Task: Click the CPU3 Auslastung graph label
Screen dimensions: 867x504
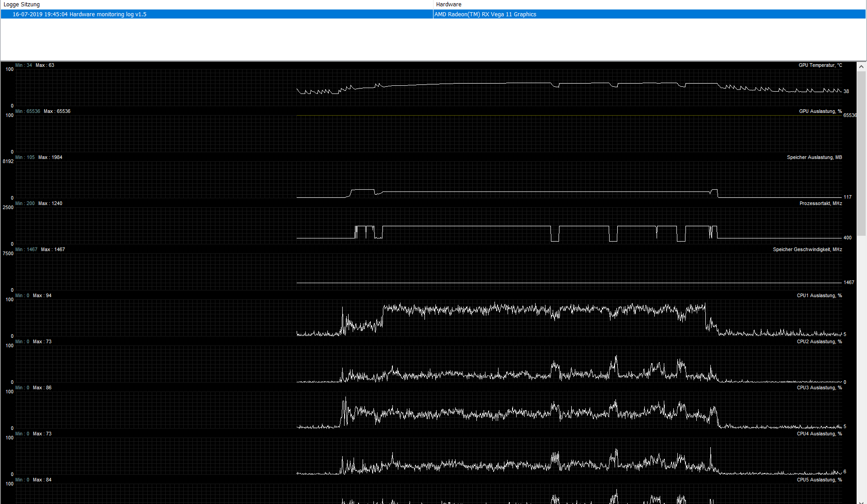Action: pyautogui.click(x=819, y=388)
